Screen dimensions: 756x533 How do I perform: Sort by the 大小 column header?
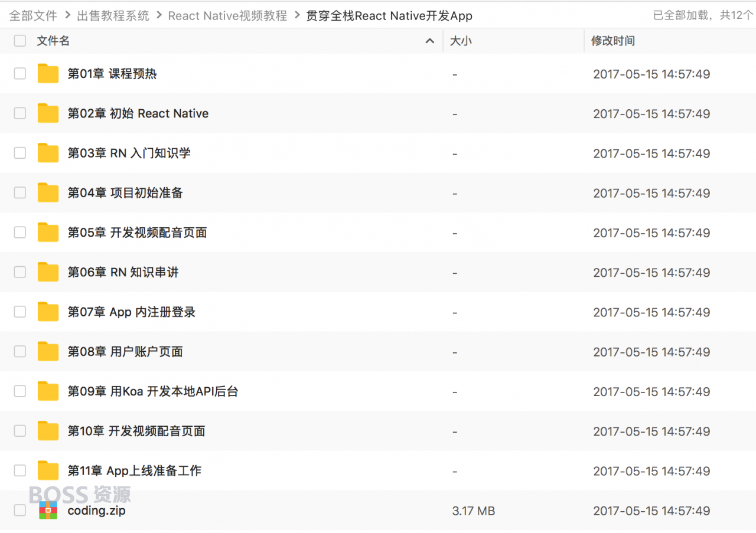461,41
